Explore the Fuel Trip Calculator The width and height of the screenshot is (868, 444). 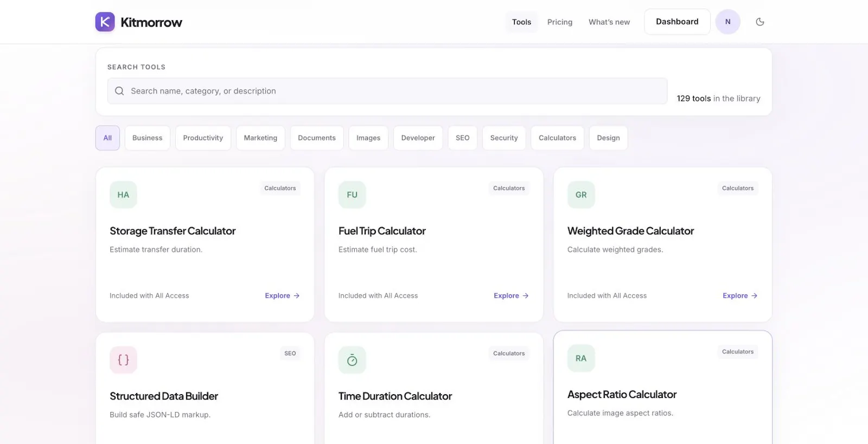coord(511,296)
